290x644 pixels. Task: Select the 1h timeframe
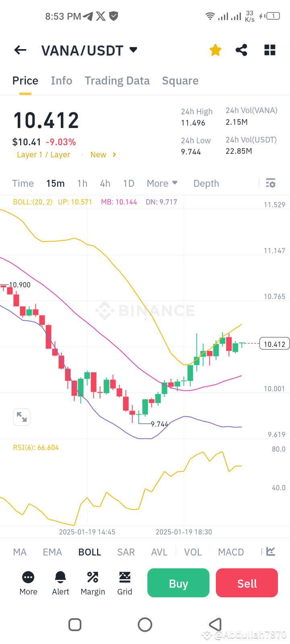coord(82,183)
